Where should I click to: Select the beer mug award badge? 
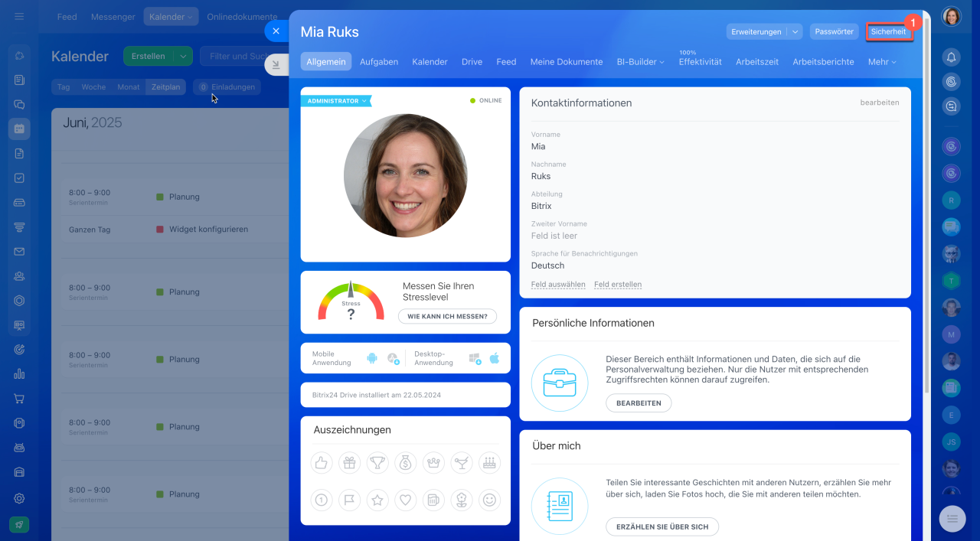coord(433,500)
